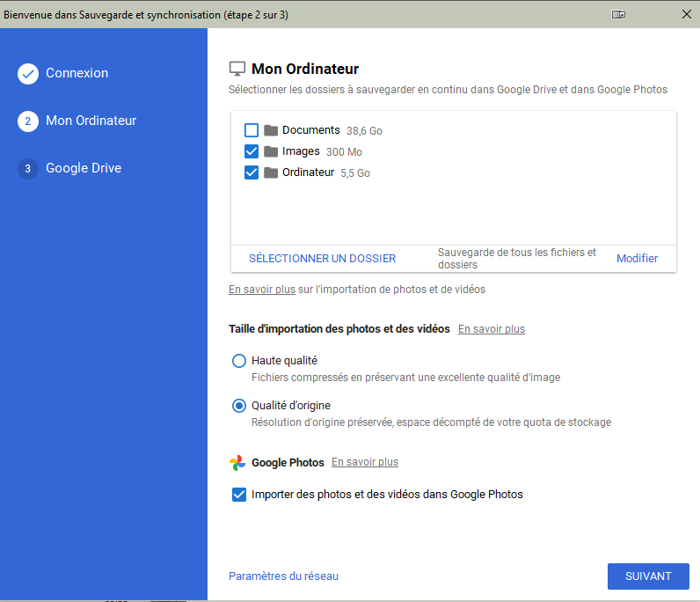The image size is (700, 602).
Task: Click the Ordinateur folder icon
Action: pyautogui.click(x=271, y=173)
